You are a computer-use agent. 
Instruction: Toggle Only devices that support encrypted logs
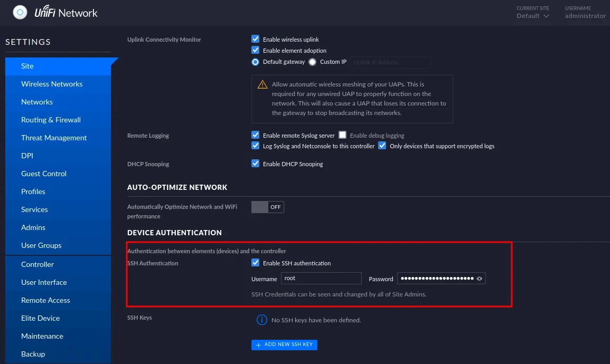[382, 146]
